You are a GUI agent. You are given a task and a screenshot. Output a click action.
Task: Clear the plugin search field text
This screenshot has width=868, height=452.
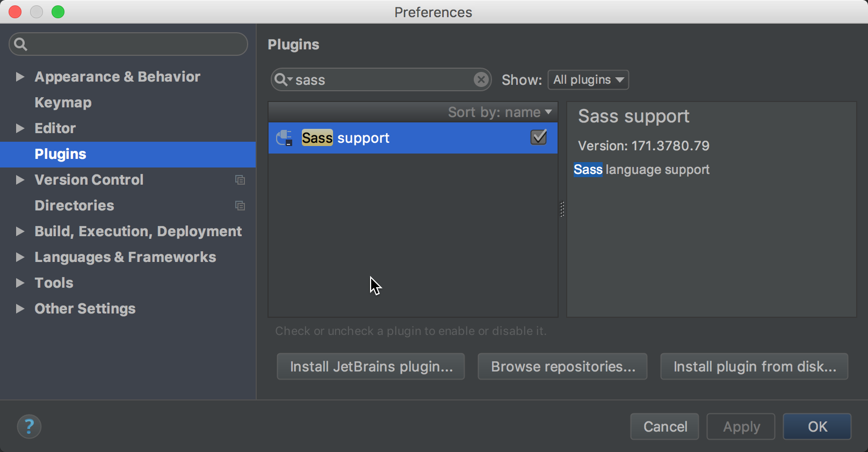point(481,80)
